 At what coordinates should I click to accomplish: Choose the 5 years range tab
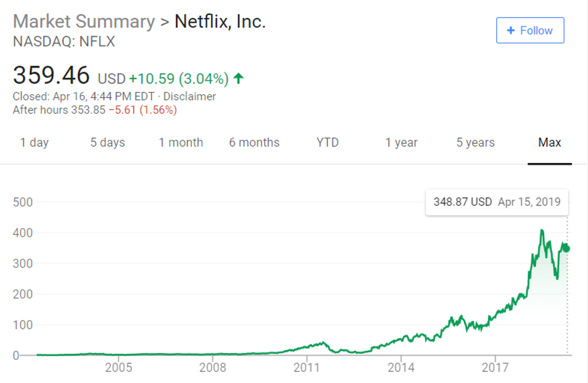(475, 143)
